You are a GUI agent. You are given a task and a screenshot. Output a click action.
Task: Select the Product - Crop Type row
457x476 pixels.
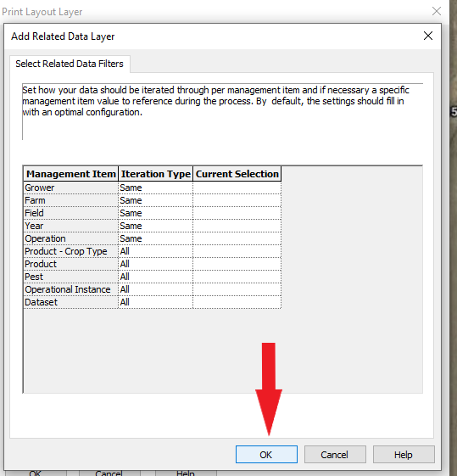click(x=71, y=251)
